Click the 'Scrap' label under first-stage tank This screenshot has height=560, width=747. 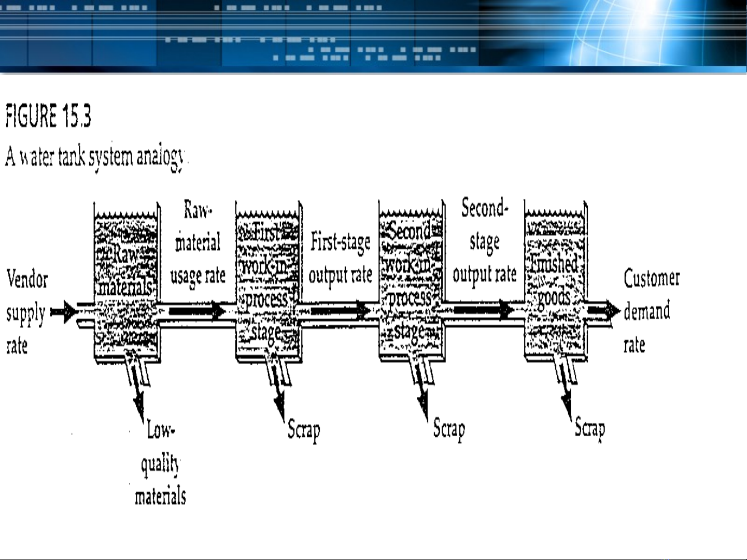(x=304, y=430)
